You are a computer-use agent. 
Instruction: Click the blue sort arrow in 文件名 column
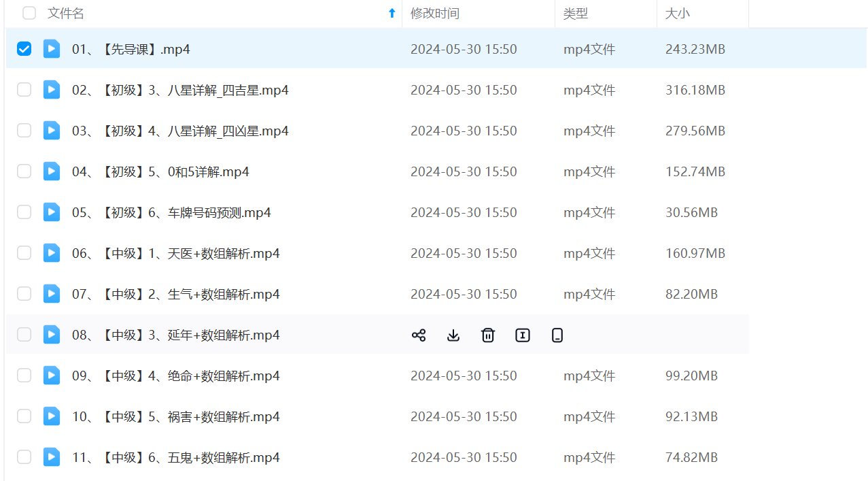(x=392, y=13)
